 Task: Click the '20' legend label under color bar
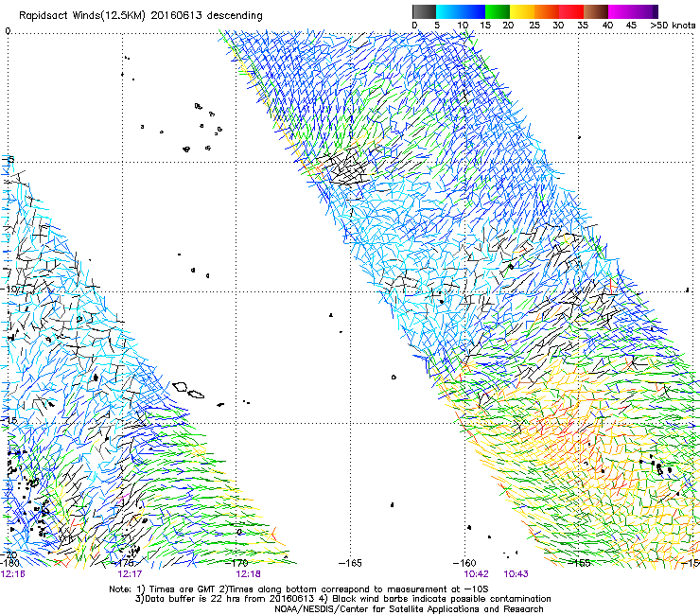click(x=508, y=26)
